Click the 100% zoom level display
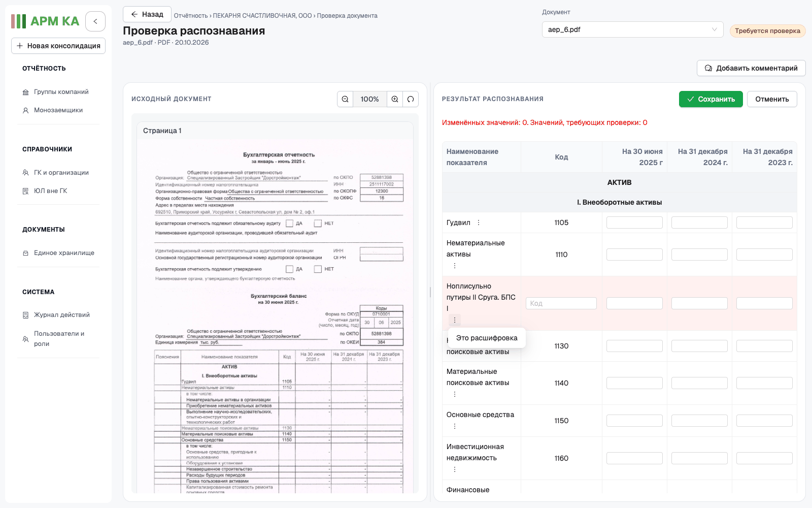Image resolution: width=812 pixels, height=508 pixels. click(369, 99)
